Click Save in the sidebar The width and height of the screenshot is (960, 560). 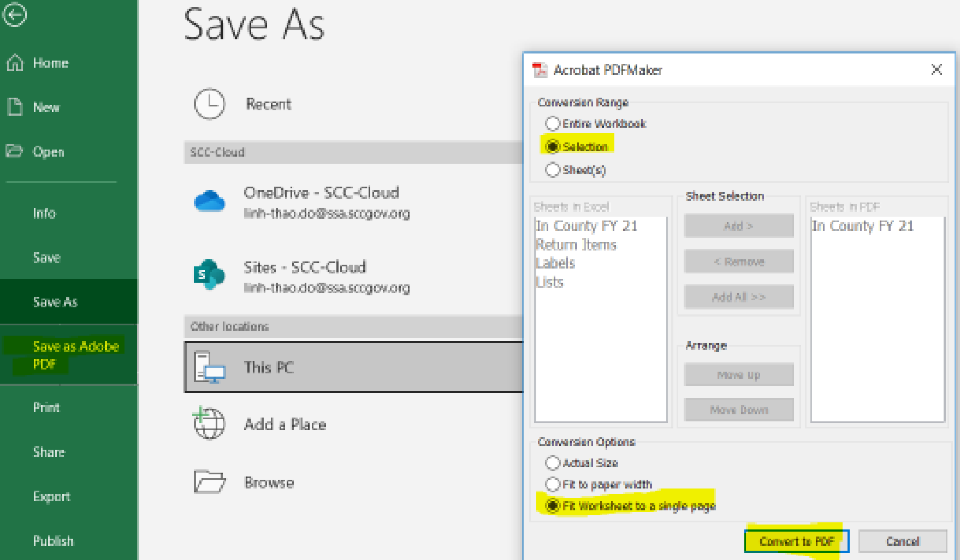coord(69,257)
